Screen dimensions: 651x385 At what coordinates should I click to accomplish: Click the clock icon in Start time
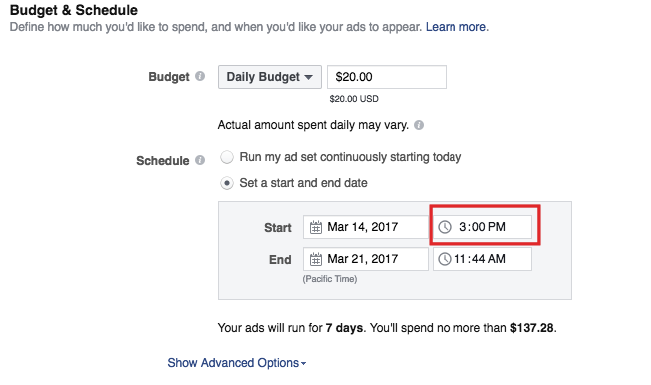(x=445, y=227)
